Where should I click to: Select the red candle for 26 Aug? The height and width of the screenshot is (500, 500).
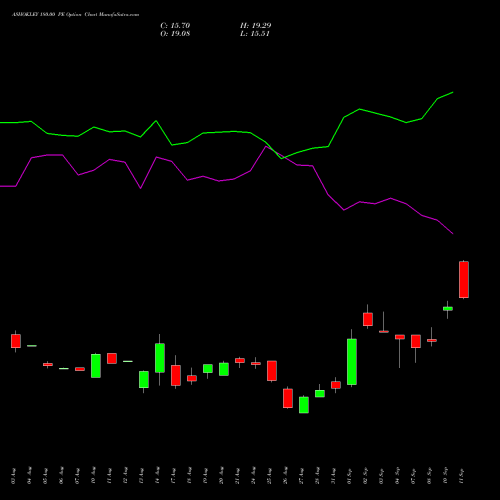pos(288,398)
